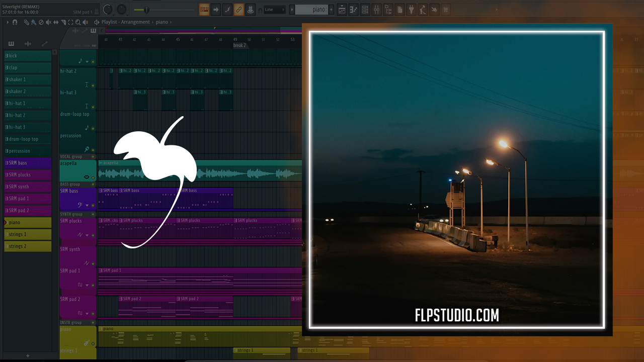Open the Piano roll window icon
The height and width of the screenshot is (362, 644).
[354, 10]
